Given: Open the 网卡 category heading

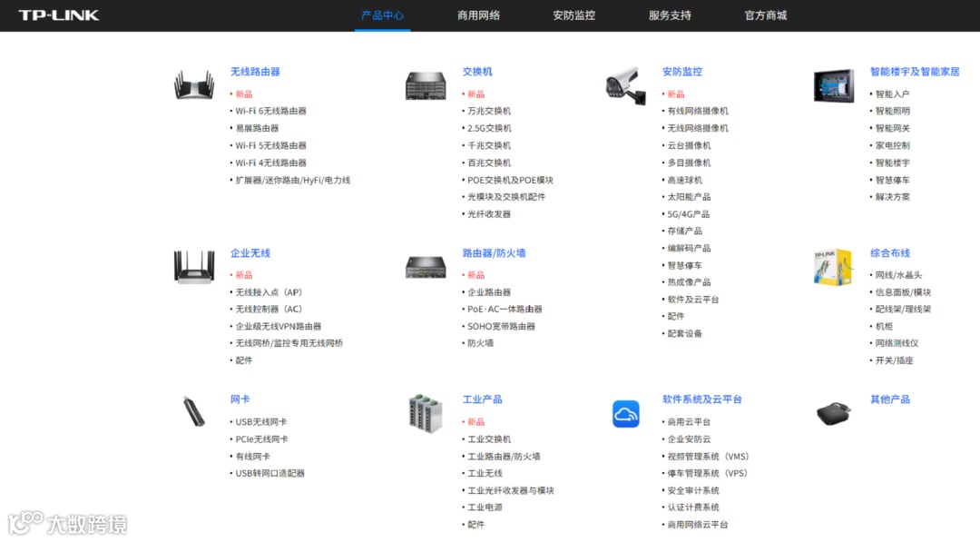Looking at the screenshot, I should coord(240,399).
